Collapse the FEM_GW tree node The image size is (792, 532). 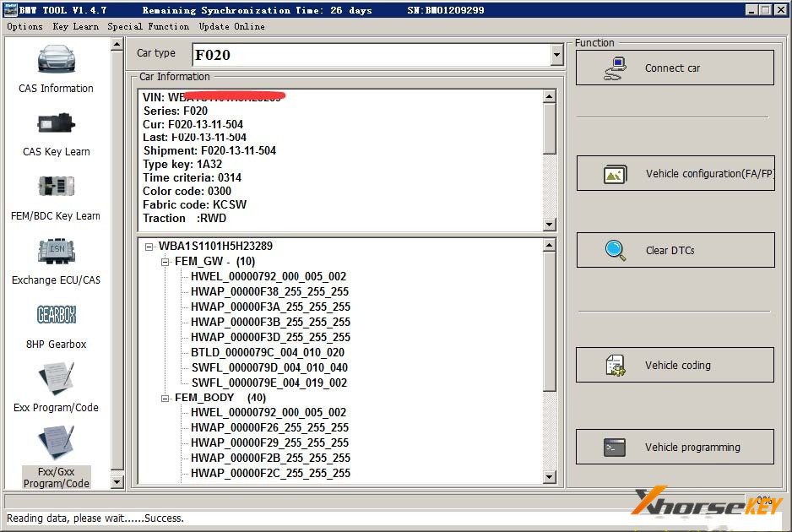[x=165, y=262]
